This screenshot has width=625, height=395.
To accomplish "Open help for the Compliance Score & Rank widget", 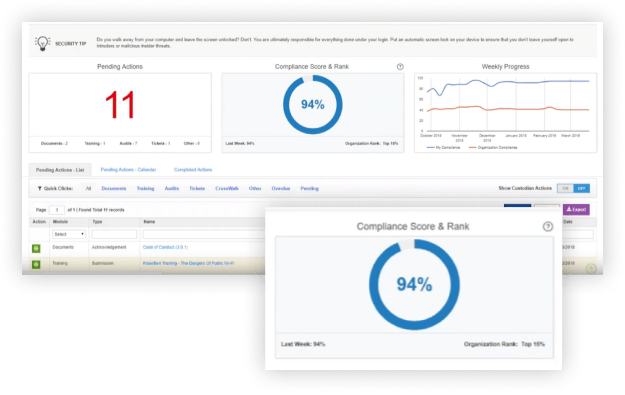I will (400, 67).
